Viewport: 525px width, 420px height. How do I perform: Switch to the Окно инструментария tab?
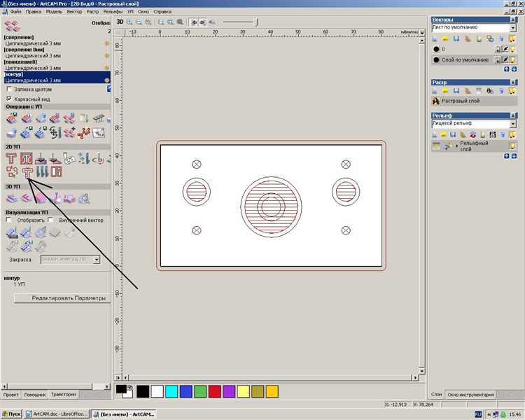pos(470,395)
